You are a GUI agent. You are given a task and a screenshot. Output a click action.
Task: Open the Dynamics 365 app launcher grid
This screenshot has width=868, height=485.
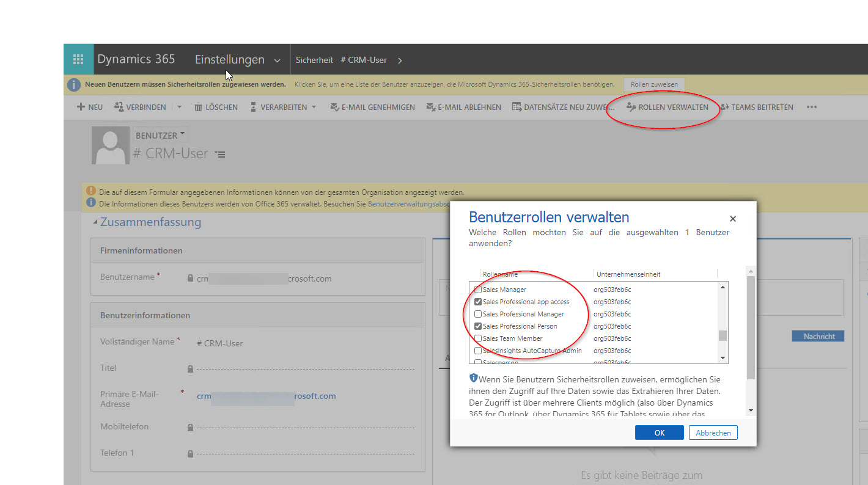(x=78, y=59)
